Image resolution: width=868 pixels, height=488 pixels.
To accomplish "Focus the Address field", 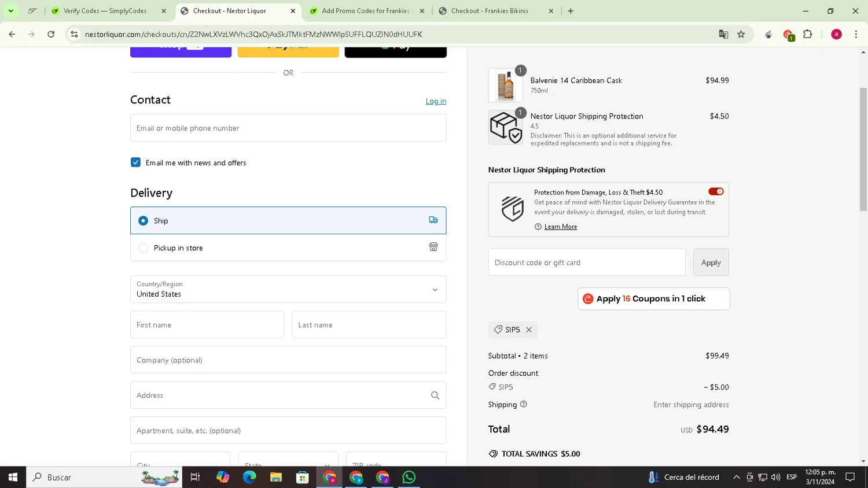I will tap(288, 395).
